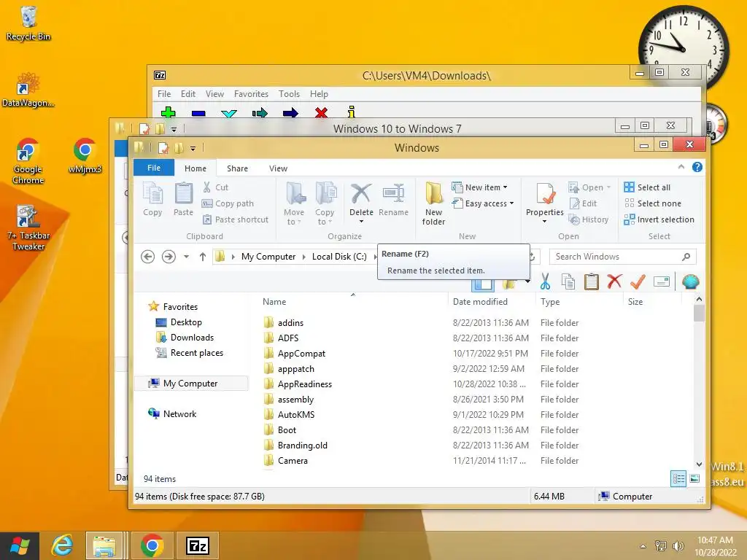Viewport: 747px width, 560px height.
Task: Click the Copy pages icon in Classic Shell toolbar
Action: (568, 281)
